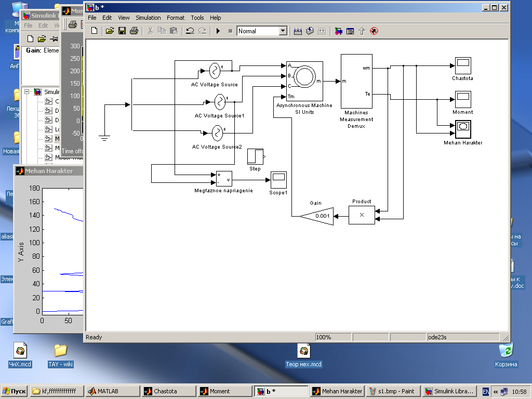Viewport: 532px width, 399px height.
Task: Open the Simulation menu
Action: click(148, 18)
